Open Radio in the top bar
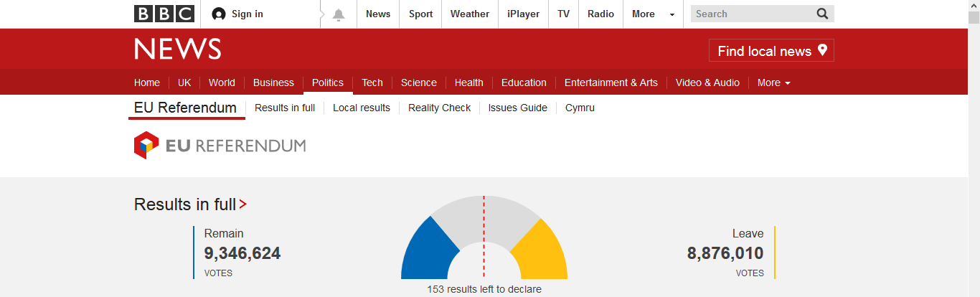 tap(600, 14)
